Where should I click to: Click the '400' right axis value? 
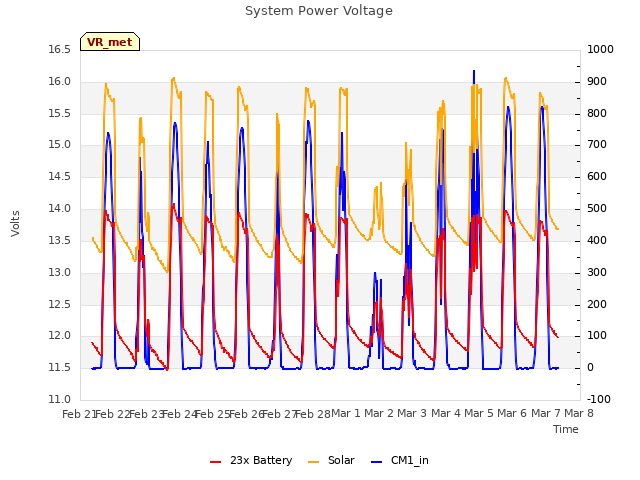point(597,240)
